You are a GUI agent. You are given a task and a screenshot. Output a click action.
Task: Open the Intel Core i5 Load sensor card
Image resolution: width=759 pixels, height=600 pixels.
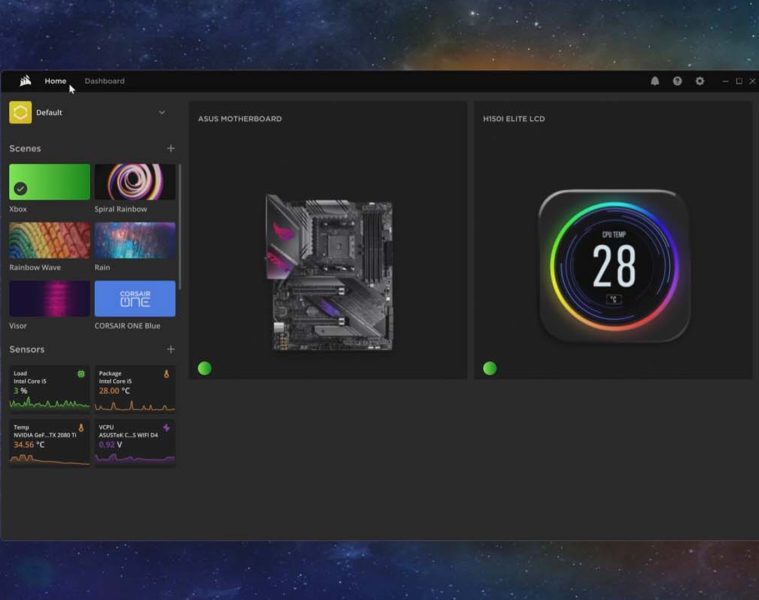pos(49,389)
